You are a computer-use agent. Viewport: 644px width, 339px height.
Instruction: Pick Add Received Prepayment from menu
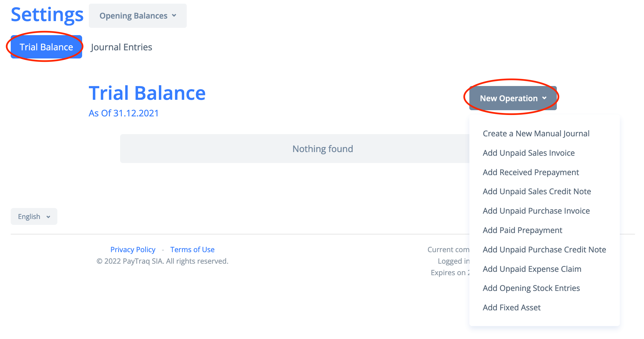pyautogui.click(x=531, y=172)
